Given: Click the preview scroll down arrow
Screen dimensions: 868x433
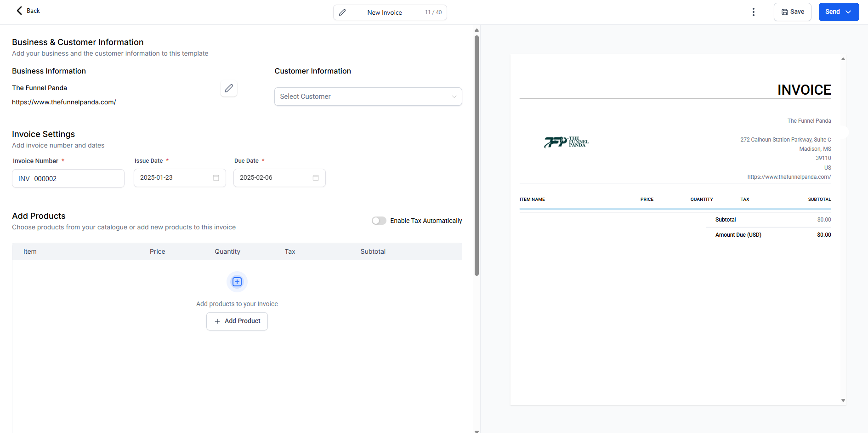Looking at the screenshot, I should (843, 400).
